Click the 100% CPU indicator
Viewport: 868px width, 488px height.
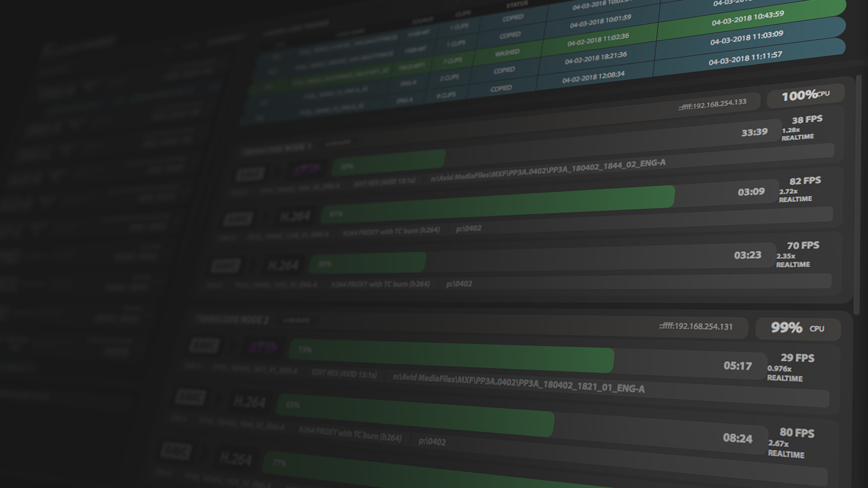[806, 95]
